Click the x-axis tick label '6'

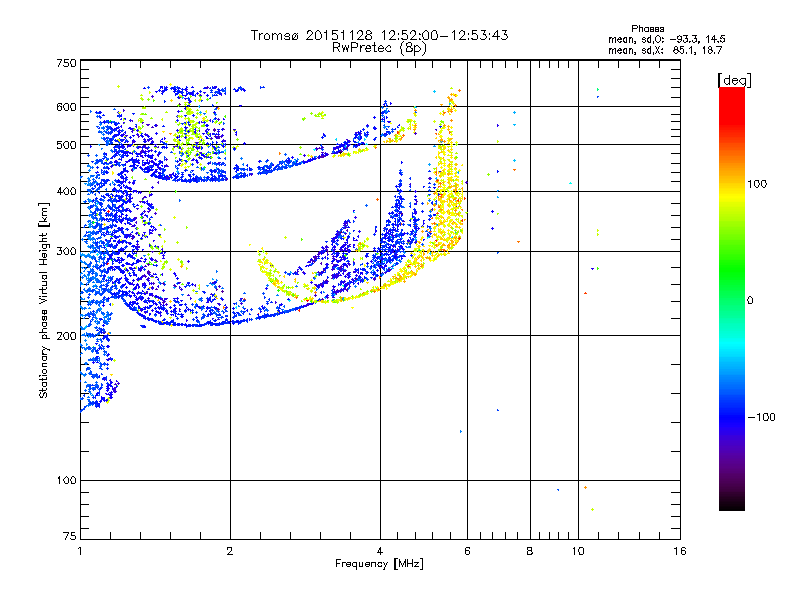tap(467, 551)
